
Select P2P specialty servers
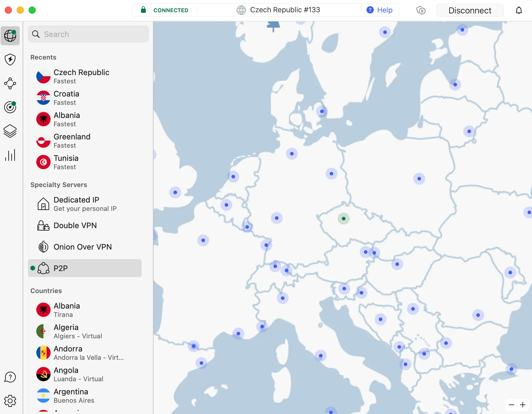85,268
